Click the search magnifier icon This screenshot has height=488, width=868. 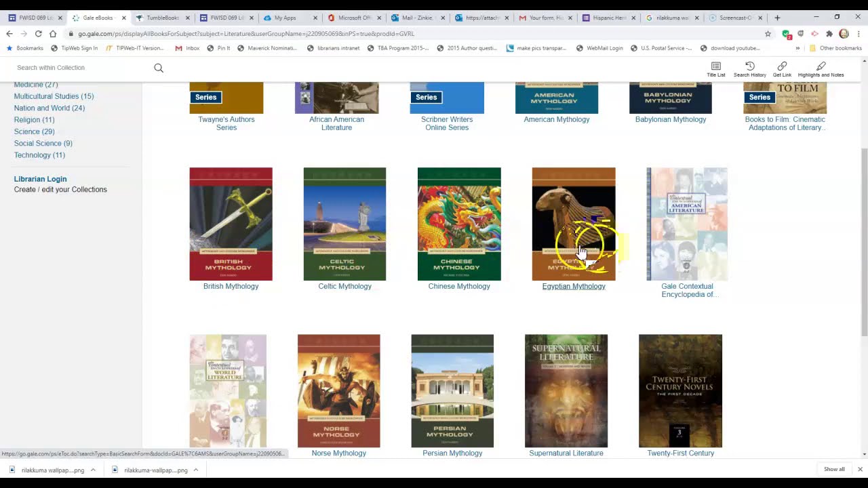pos(159,68)
